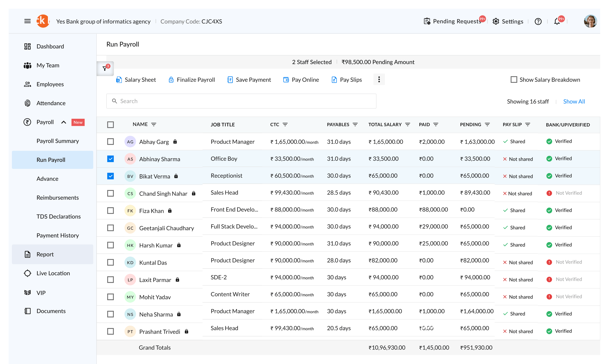Open the help question mark icon
Screen dimensions: 609x364
coord(538,22)
